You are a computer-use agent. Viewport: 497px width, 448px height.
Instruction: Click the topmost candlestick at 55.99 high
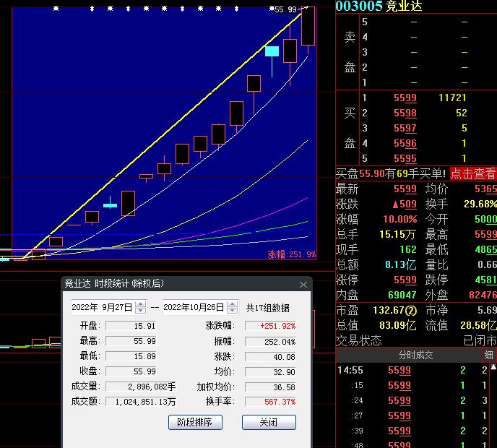[x=308, y=26]
